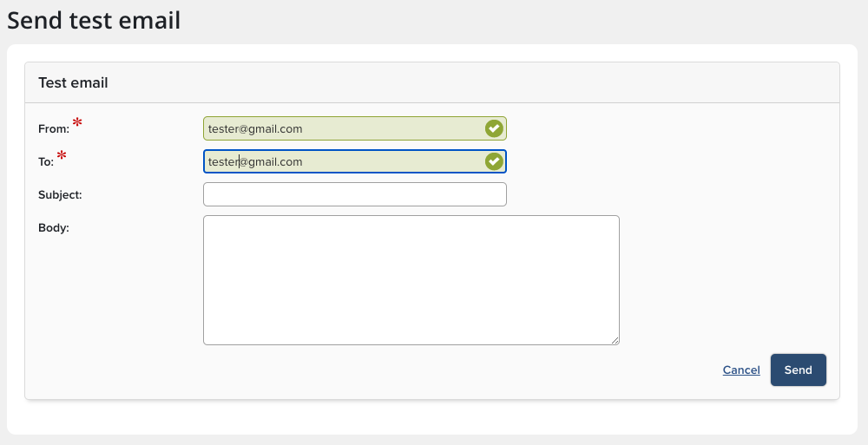Click the "Send test email" page title
The height and width of the screenshot is (445, 868).
pos(94,20)
